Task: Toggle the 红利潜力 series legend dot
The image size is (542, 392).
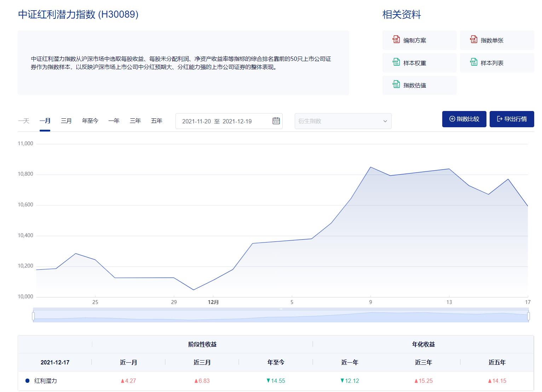Action: point(28,381)
